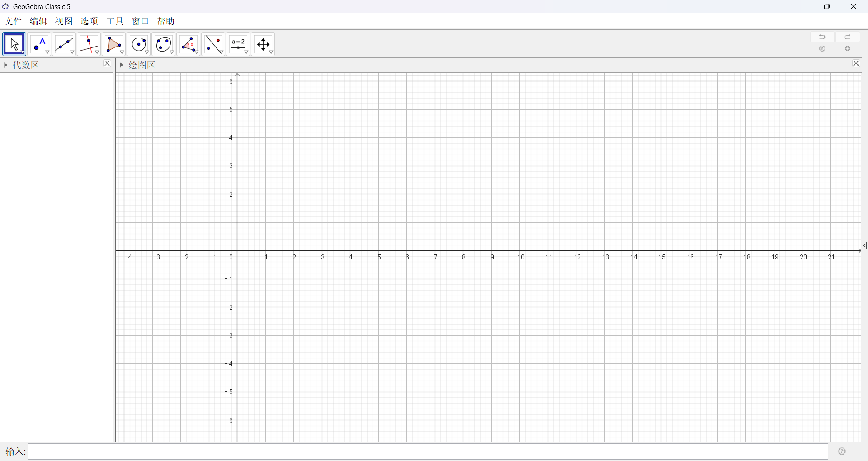Select the Move arrow tool
The height and width of the screenshot is (461, 868).
point(14,44)
